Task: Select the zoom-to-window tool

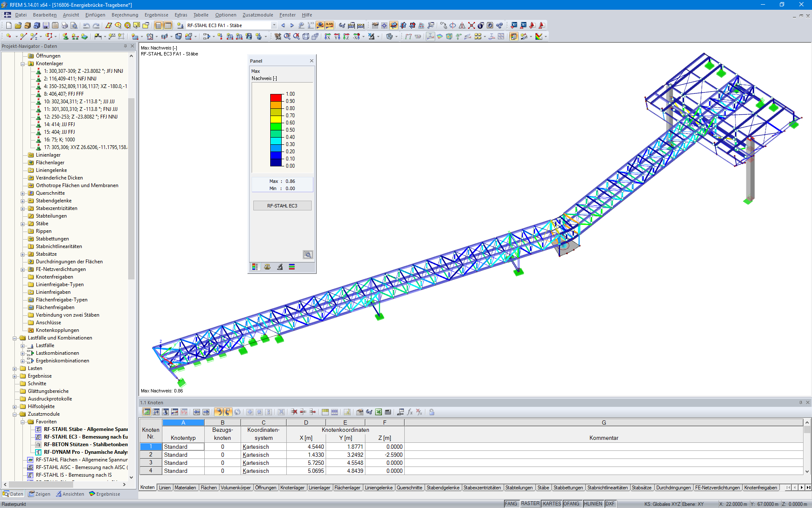Action: point(286,36)
